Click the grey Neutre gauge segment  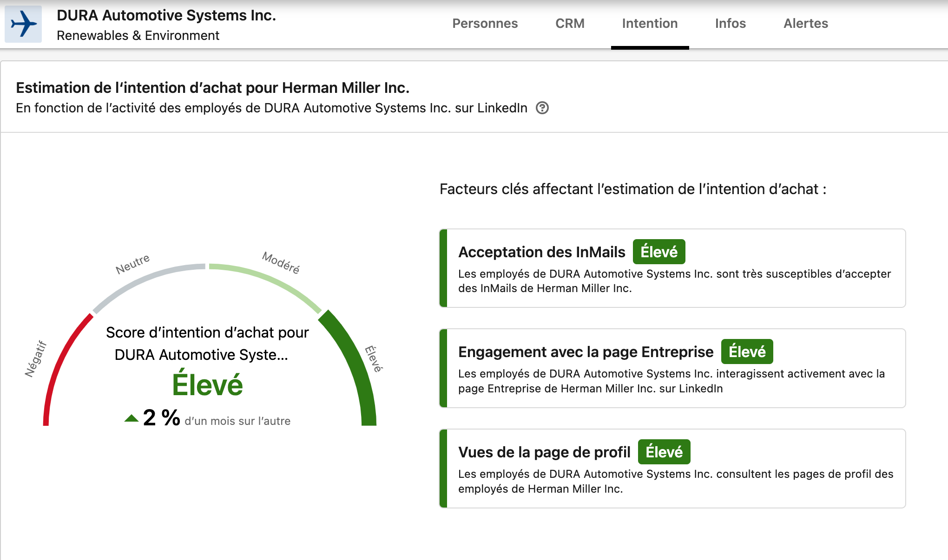[x=144, y=283]
